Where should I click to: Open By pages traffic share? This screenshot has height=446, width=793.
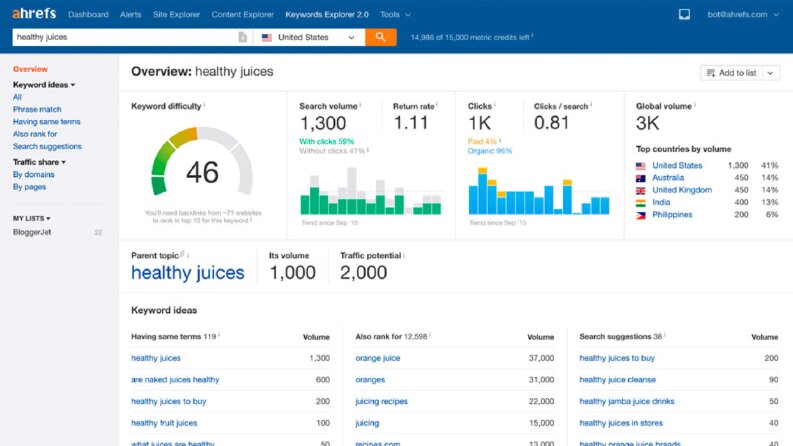tap(29, 187)
